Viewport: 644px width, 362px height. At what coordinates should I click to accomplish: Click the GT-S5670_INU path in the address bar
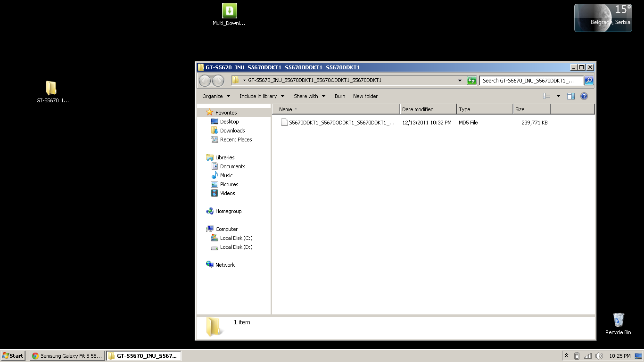(314, 80)
